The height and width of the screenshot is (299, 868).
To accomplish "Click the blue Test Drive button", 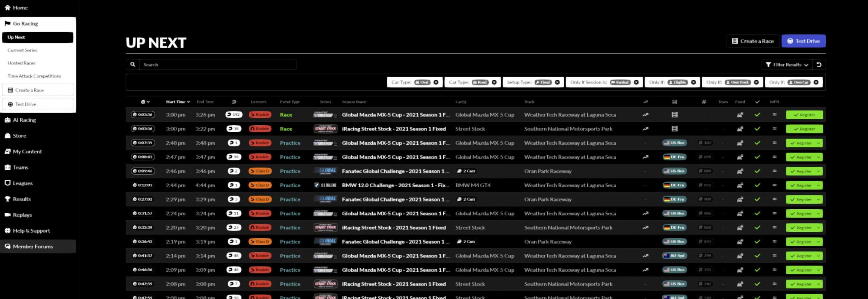I will point(803,41).
